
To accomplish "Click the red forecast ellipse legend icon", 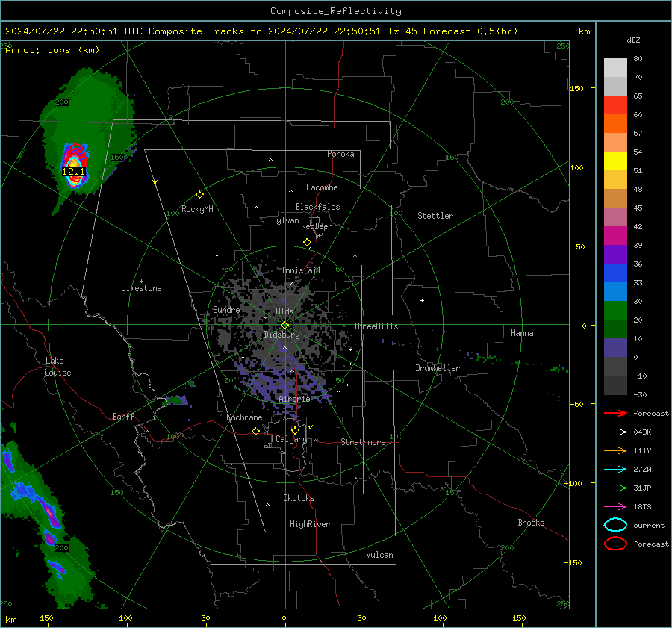I will click(615, 544).
